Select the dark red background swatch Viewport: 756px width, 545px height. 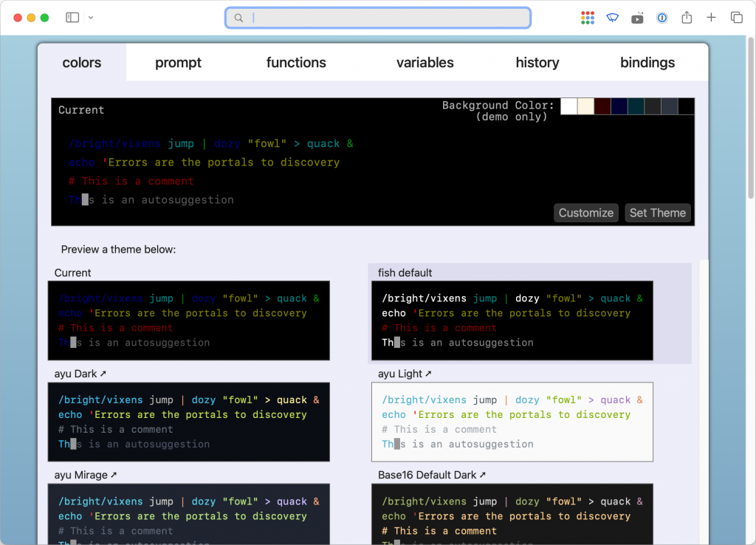pyautogui.click(x=602, y=106)
